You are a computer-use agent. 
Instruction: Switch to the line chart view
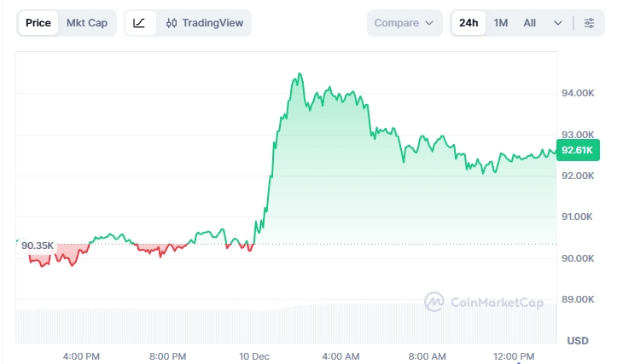coord(139,23)
